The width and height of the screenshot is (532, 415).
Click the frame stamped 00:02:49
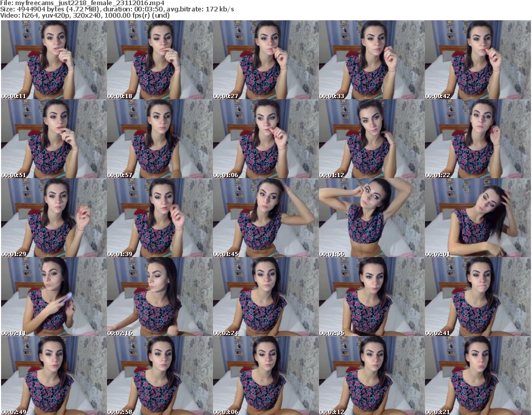point(54,376)
